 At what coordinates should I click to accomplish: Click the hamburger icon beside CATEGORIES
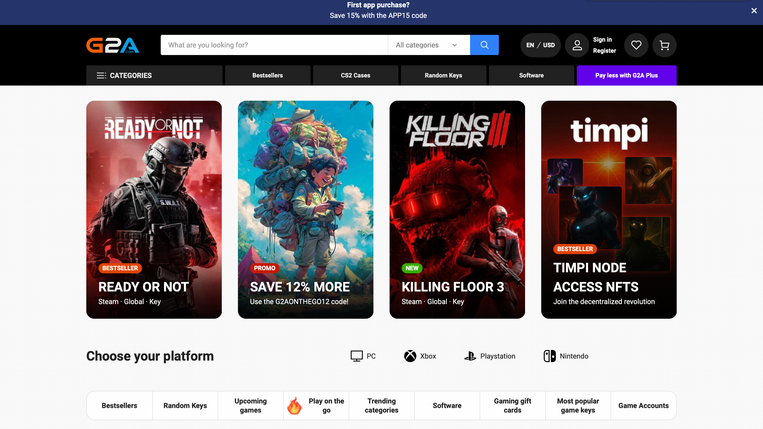point(101,75)
